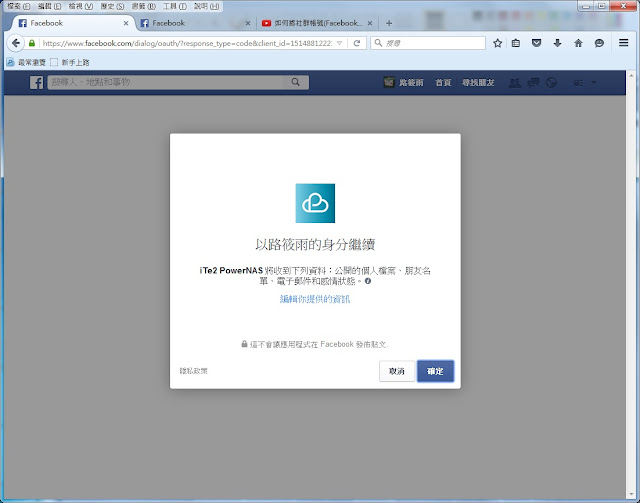The height and width of the screenshot is (503, 640).
Task: Click the page vertical scrollbar up arrow
Action: [x=631, y=76]
